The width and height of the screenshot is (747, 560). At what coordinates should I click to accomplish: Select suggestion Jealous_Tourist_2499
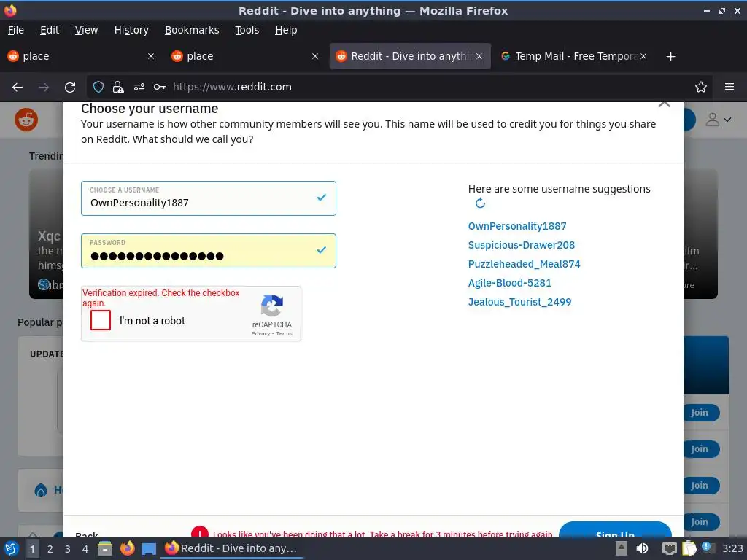pyautogui.click(x=519, y=302)
